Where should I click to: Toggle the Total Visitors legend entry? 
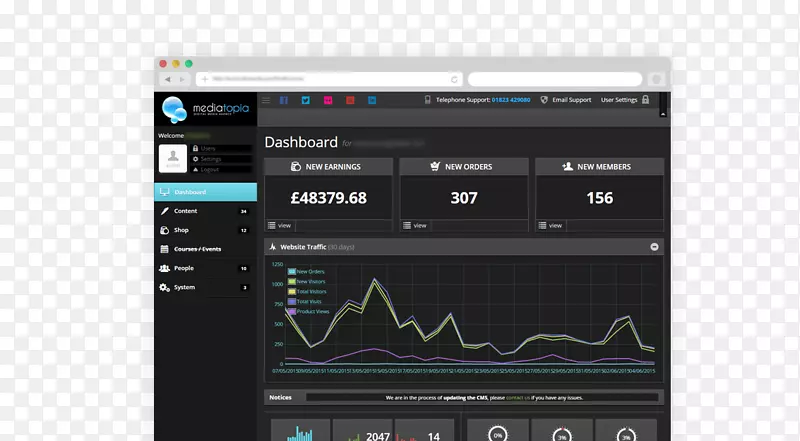point(310,291)
